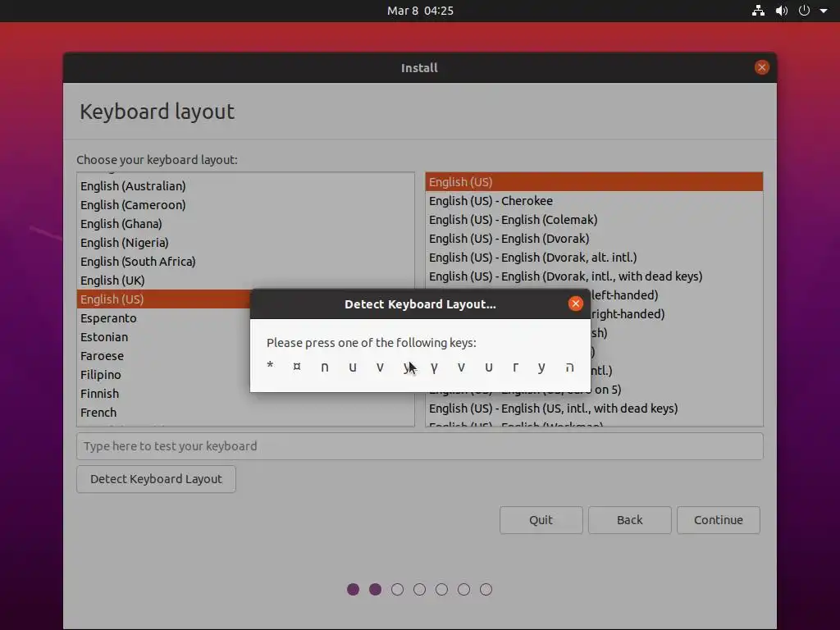
Task: Click the Keyboard layout heading
Action: (157, 112)
